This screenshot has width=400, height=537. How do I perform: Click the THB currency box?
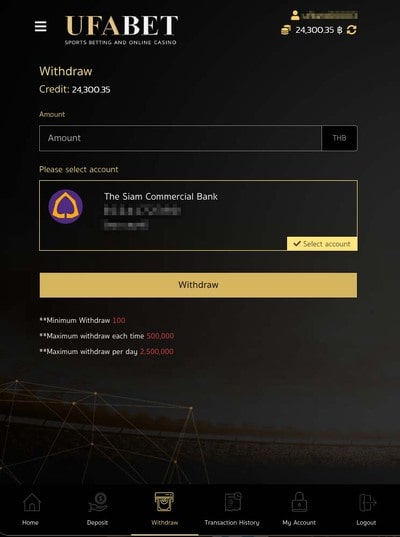click(339, 138)
